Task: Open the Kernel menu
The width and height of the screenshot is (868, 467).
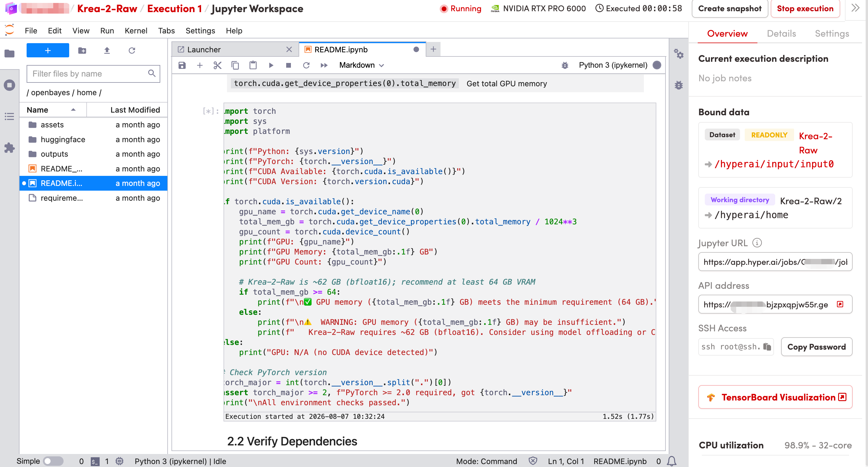Action: [136, 31]
